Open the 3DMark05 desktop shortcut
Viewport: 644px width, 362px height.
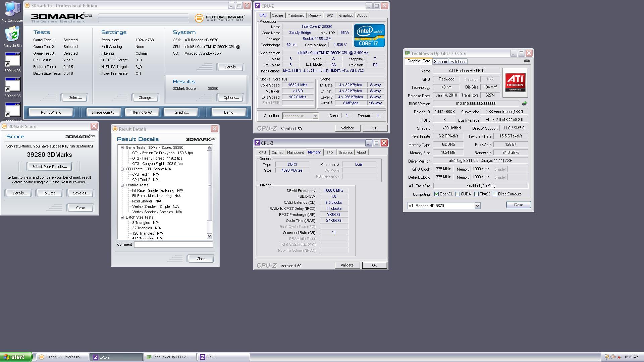click(x=12, y=87)
